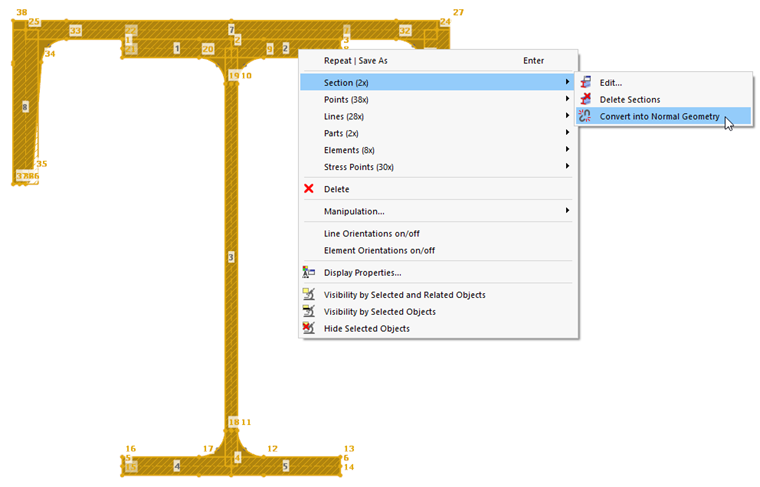Click the Visibility by Selected Objects icon

(x=309, y=311)
